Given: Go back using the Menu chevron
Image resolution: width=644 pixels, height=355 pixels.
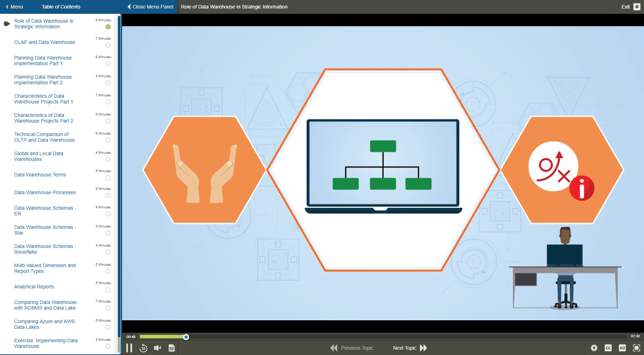Looking at the screenshot, I should [14, 7].
